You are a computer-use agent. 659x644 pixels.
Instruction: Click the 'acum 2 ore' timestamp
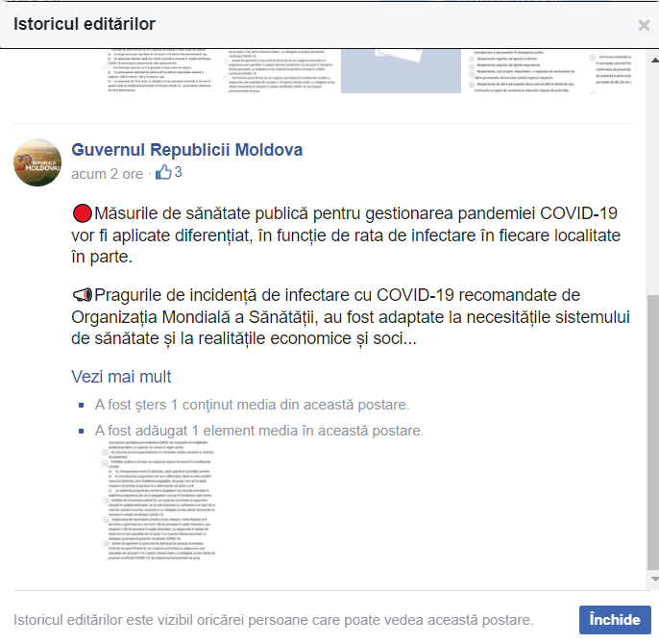(108, 174)
